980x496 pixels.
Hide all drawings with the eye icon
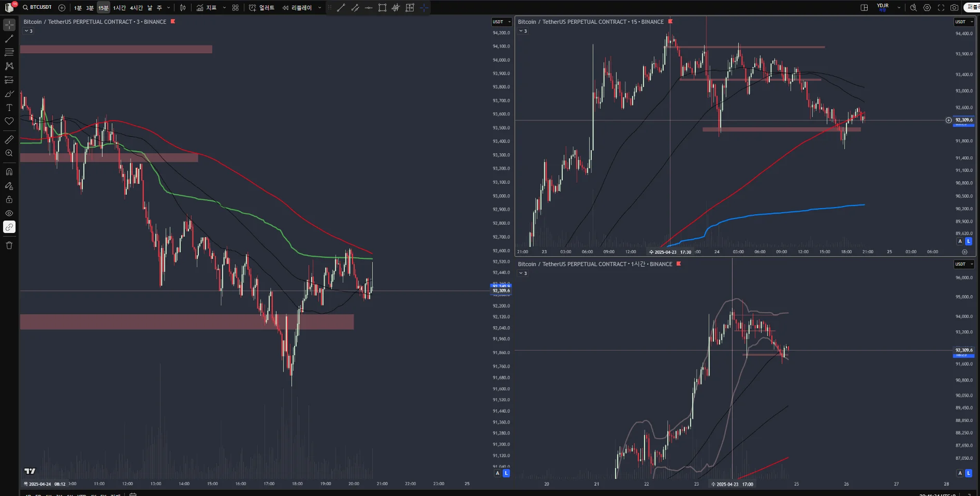[9, 213]
